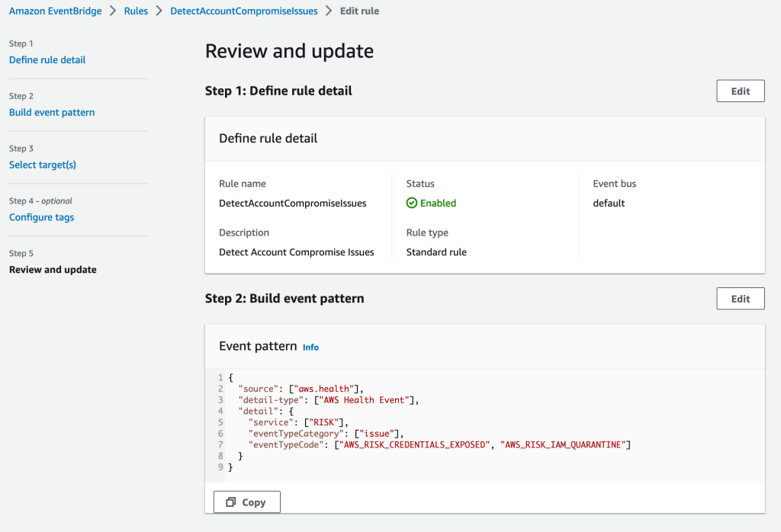Click the chevron after the Rules breadcrumb
Viewport: 781px width, 532px height.
point(159,11)
